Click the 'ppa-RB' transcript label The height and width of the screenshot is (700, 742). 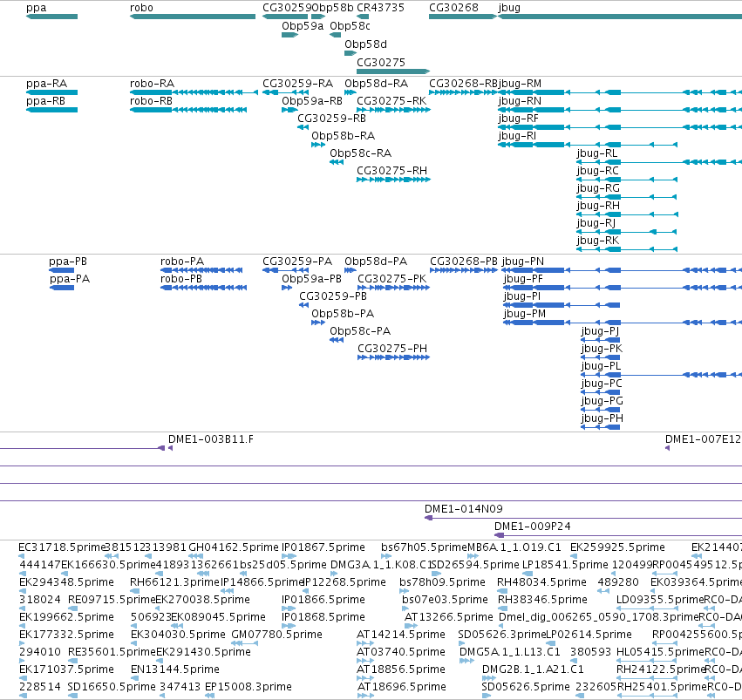[x=45, y=101]
